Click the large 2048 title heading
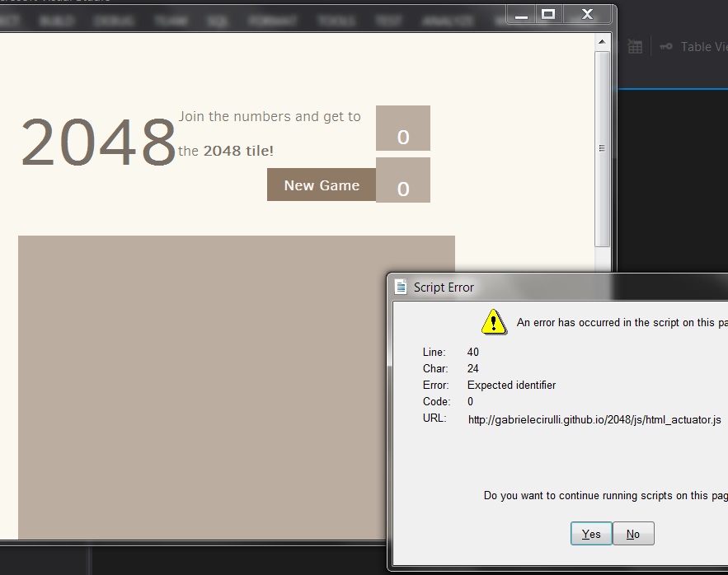The height and width of the screenshot is (575, 728). (x=98, y=142)
